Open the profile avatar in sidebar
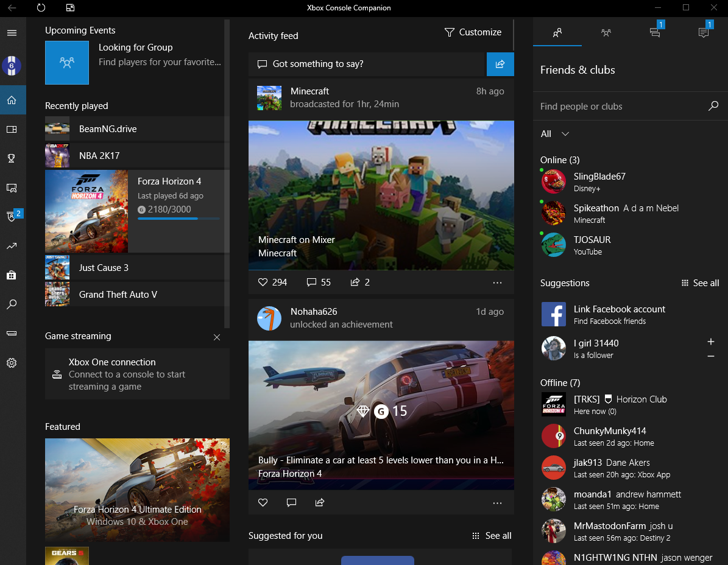 click(x=12, y=65)
